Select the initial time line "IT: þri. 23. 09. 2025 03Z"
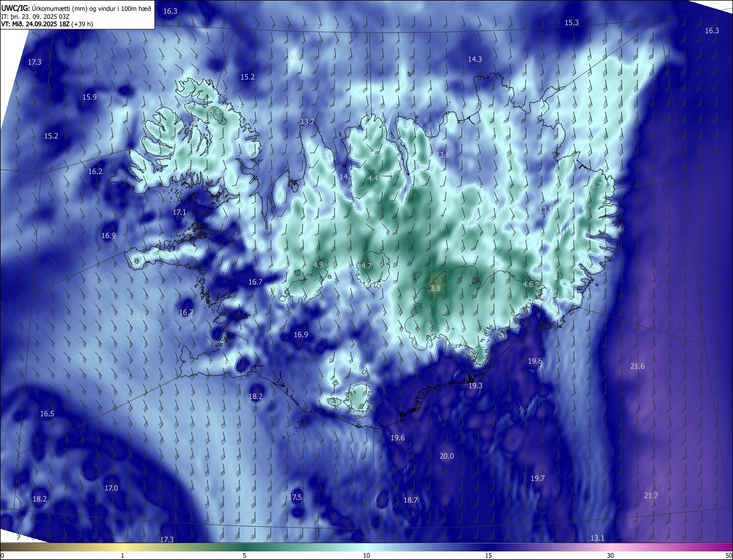The height and width of the screenshot is (560, 733). (37, 16)
